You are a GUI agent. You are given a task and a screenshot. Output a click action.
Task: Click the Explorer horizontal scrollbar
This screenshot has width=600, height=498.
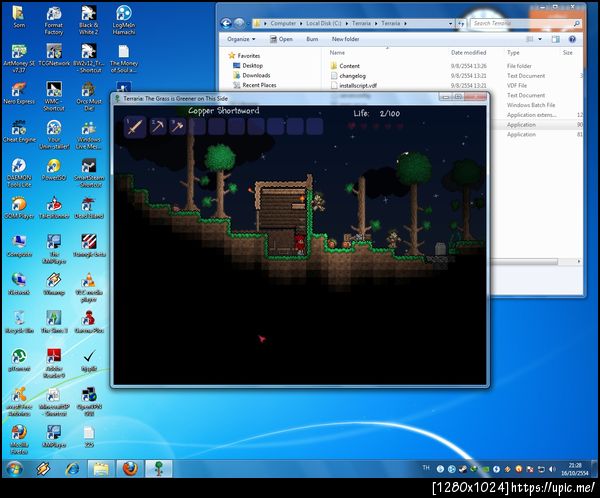click(525, 261)
